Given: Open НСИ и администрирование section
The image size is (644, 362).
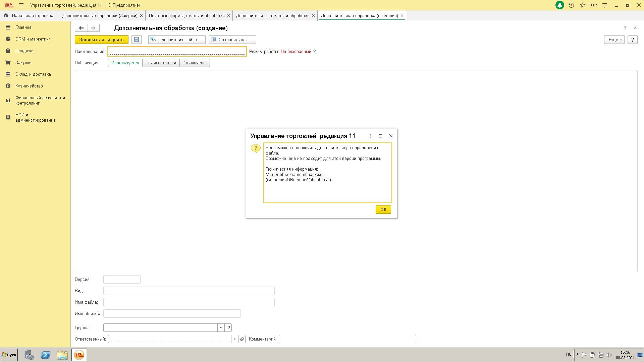Looking at the screenshot, I should pos(35,117).
